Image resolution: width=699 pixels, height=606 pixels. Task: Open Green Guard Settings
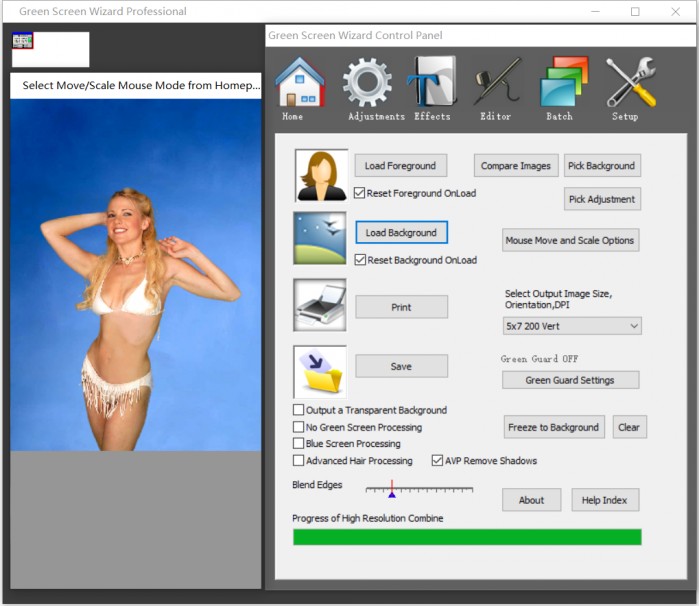[570, 380]
